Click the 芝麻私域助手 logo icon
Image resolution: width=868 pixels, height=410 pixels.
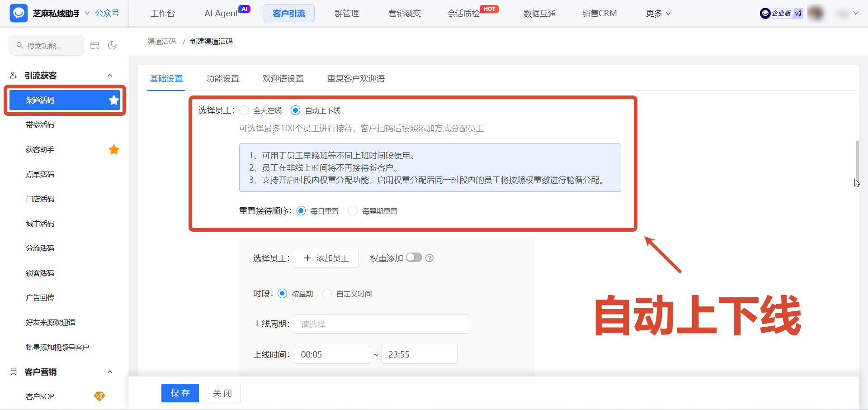(19, 13)
